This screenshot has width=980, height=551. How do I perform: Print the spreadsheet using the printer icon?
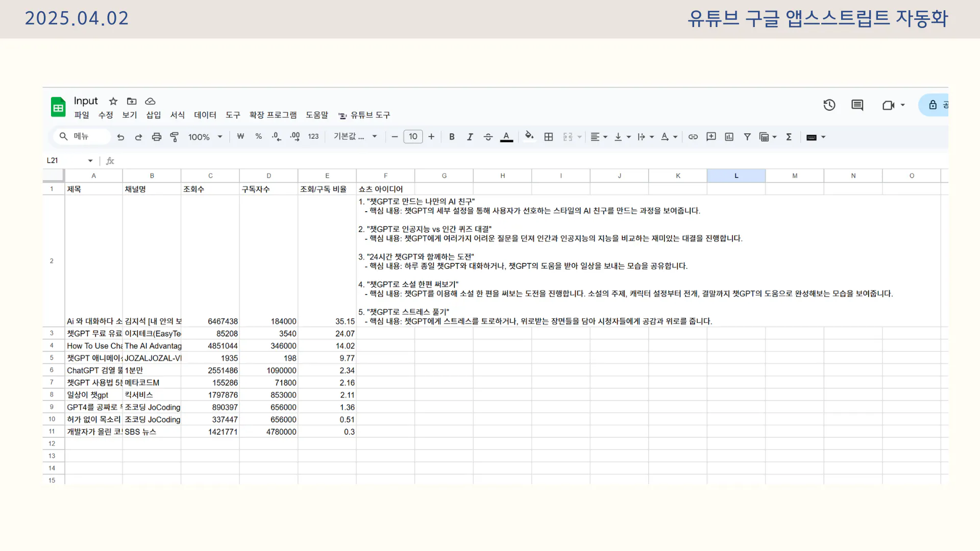pos(157,137)
